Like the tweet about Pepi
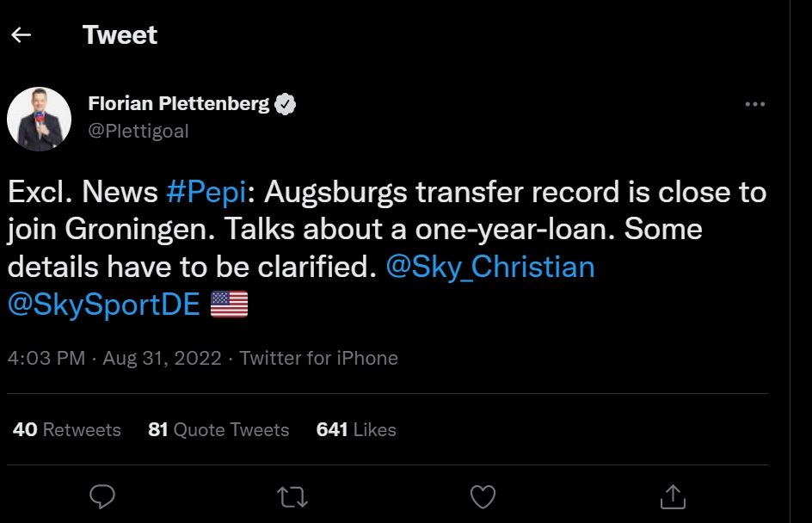 (483, 497)
